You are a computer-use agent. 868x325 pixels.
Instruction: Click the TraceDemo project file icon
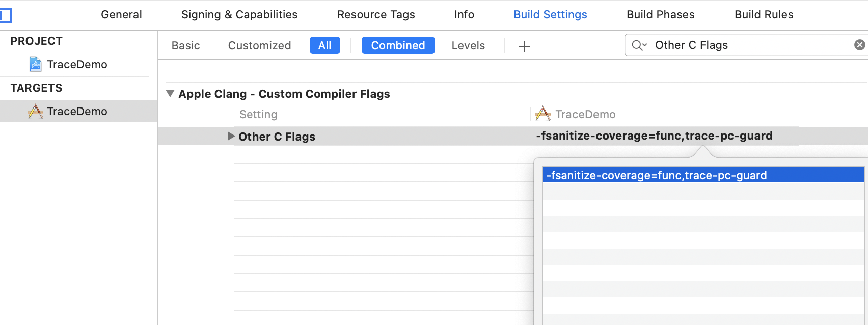[36, 64]
